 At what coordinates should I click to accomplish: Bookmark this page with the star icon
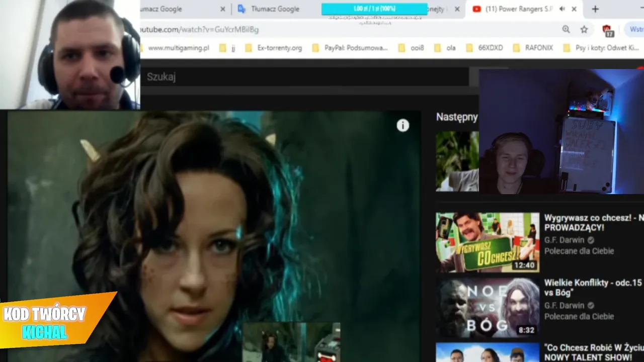(x=584, y=30)
